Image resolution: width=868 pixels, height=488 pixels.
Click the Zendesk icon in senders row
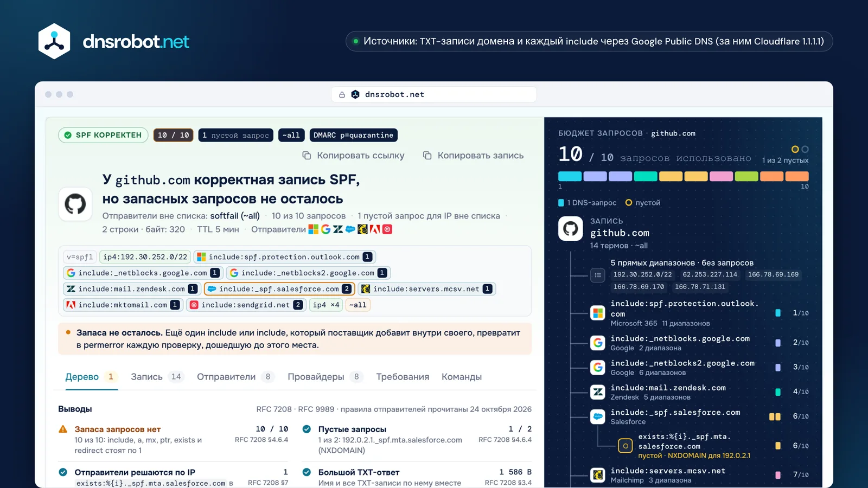(x=338, y=229)
